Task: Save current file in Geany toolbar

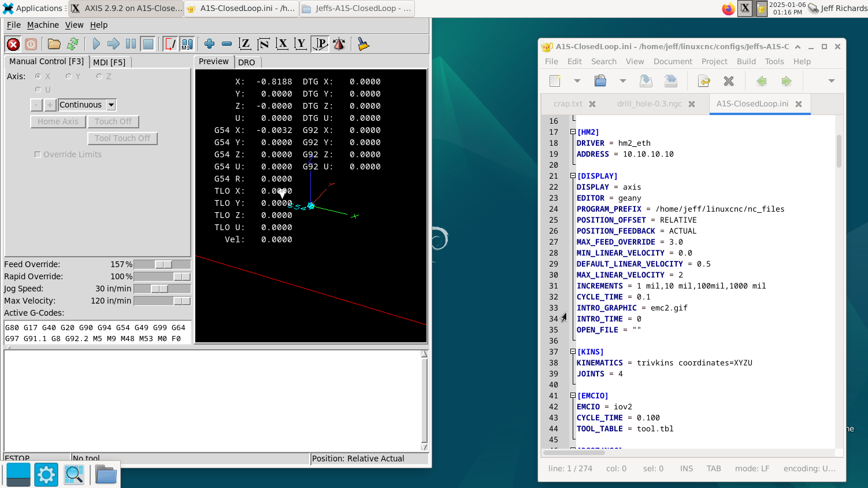Action: coord(646,81)
